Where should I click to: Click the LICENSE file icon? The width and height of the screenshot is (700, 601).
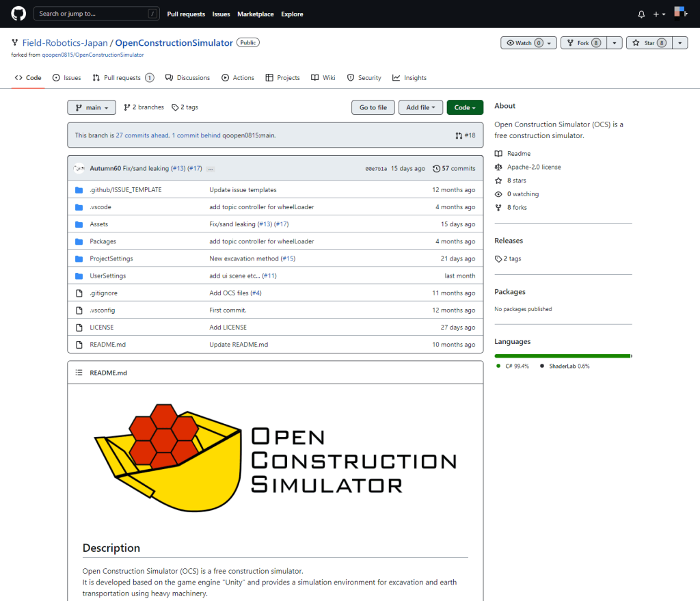tap(79, 328)
